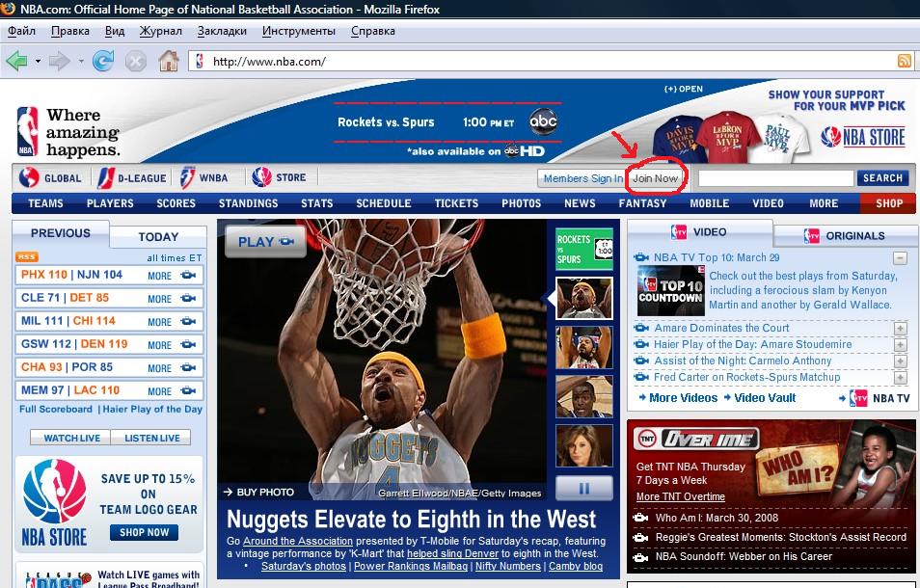This screenshot has width=920, height=588.
Task: Open video for CLE 71 DET 85 game
Action: point(188,298)
